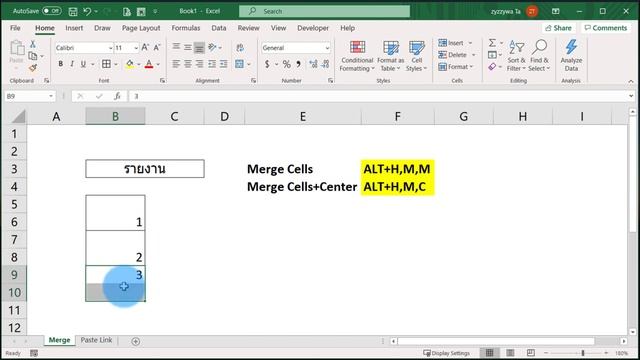The image size is (640, 360).
Task: Open the General number format dropdown
Action: [x=327, y=48]
